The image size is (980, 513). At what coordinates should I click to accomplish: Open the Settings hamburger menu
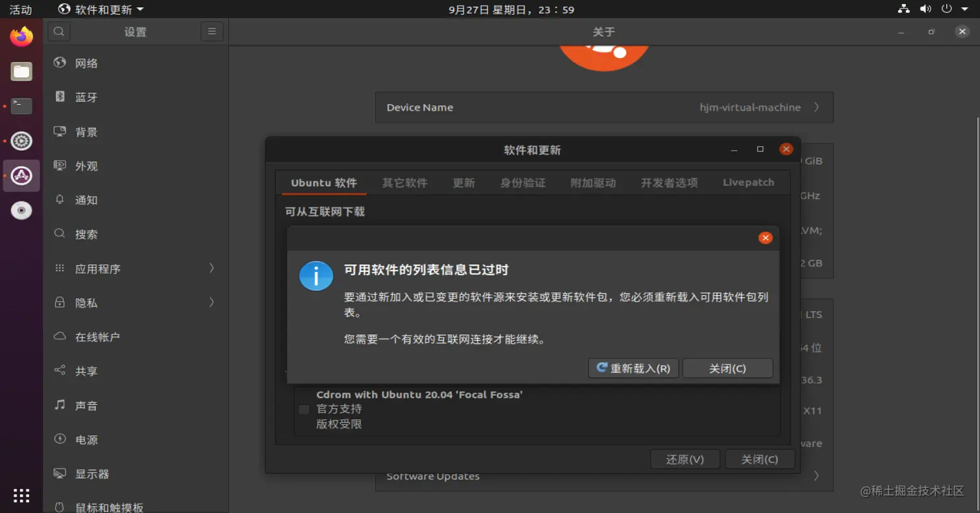coord(212,31)
